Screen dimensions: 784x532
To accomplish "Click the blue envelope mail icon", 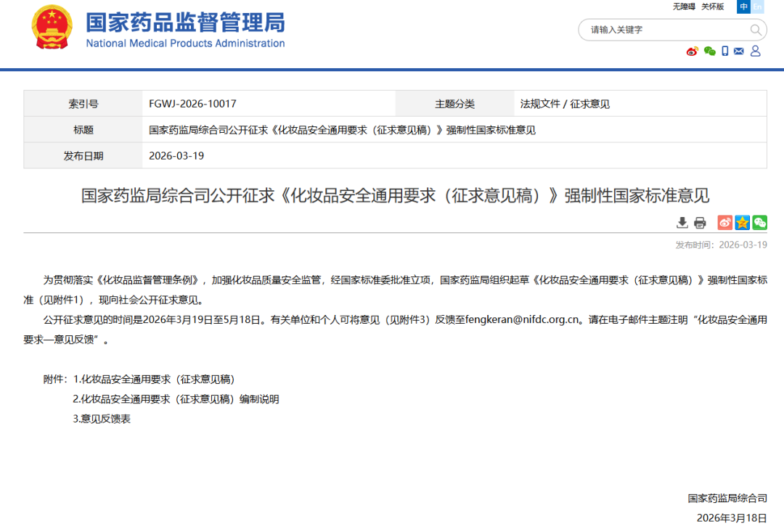I will [x=739, y=51].
